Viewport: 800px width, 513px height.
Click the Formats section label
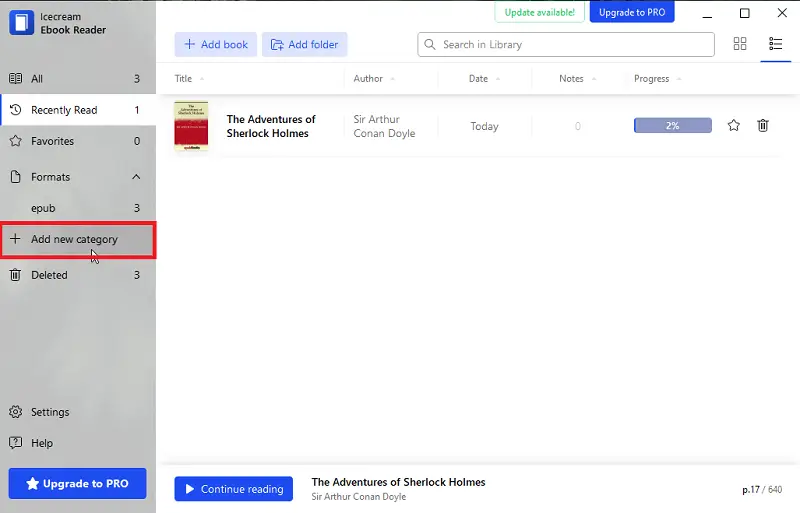pos(51,177)
